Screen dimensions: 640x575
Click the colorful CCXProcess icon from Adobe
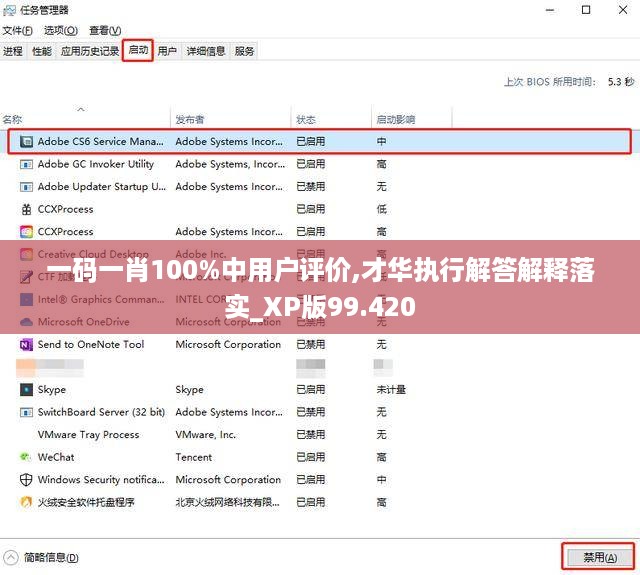[27, 232]
